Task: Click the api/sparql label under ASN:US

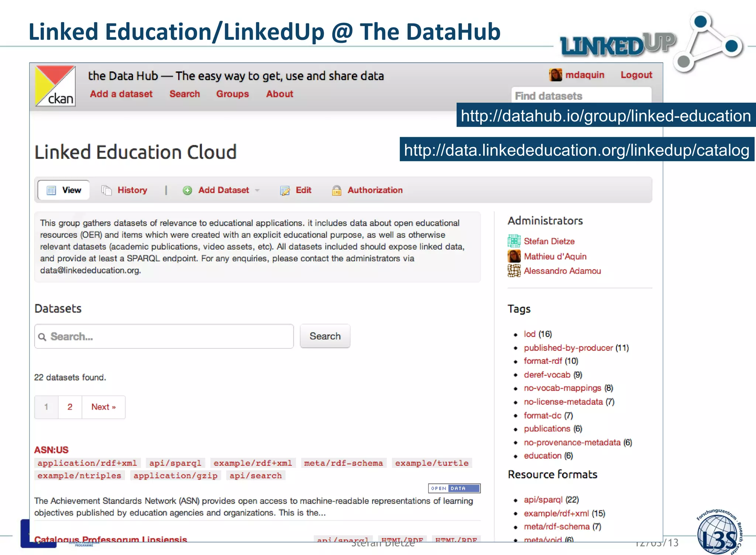Action: [x=175, y=463]
